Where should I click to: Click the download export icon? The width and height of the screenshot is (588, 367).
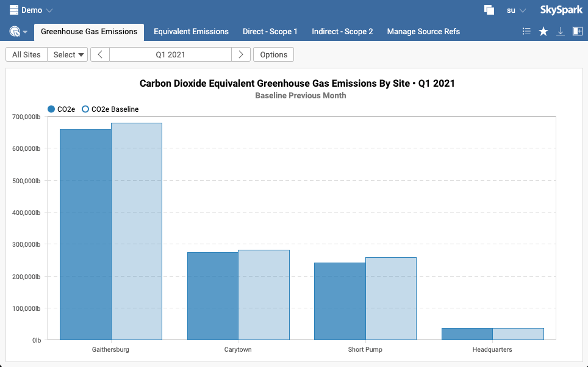tap(561, 32)
